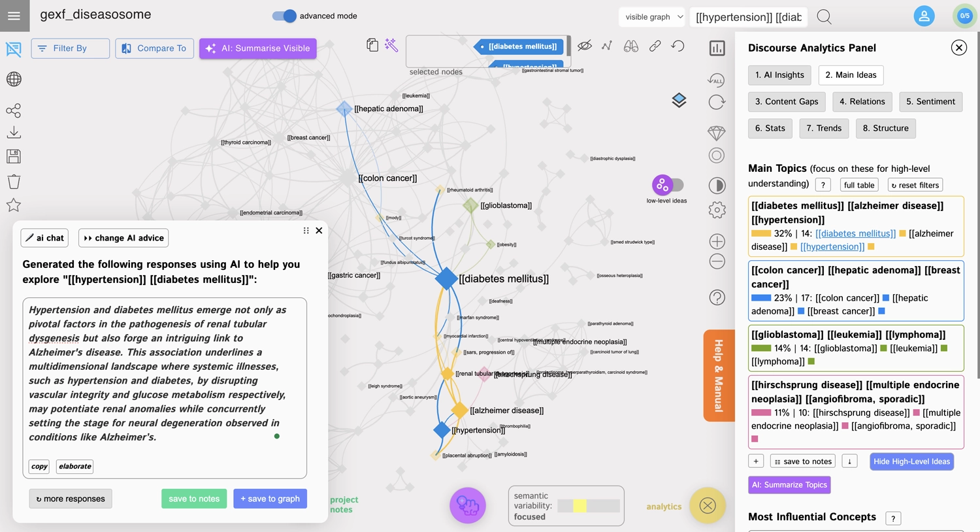Screen dimensions: 980x532
Task: Open the 2. Main Ideas tab
Action: 851,75
